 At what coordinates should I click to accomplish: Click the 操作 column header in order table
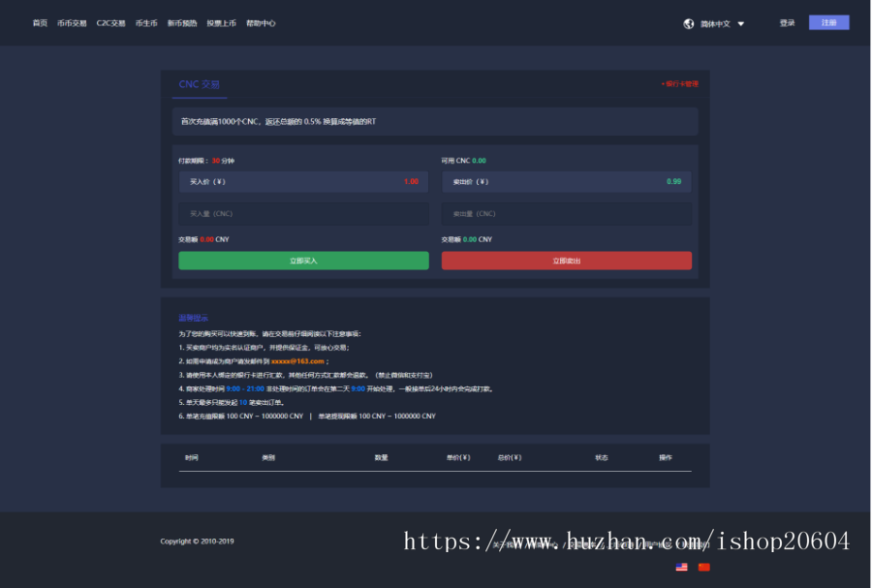pyautogui.click(x=666, y=457)
